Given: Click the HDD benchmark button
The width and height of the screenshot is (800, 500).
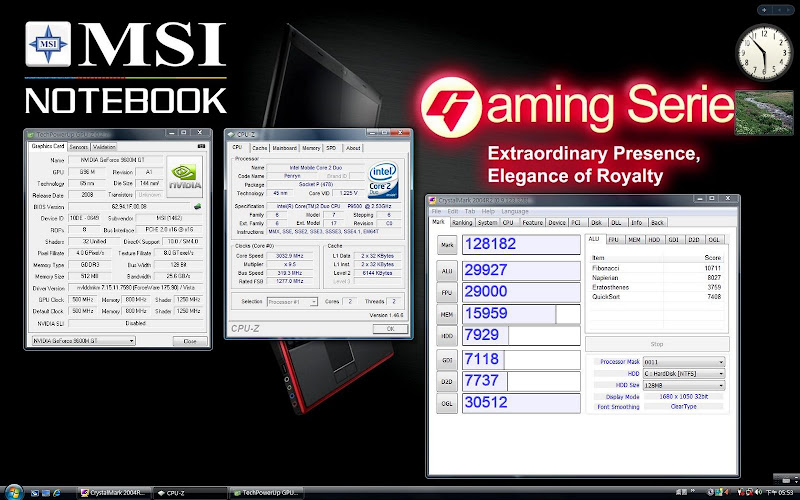Looking at the screenshot, I should pyautogui.click(x=447, y=336).
